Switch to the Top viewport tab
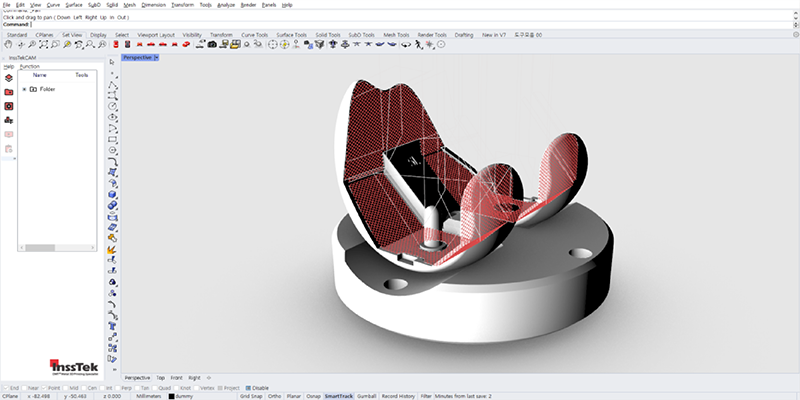The height and width of the screenshot is (400, 800). point(160,378)
